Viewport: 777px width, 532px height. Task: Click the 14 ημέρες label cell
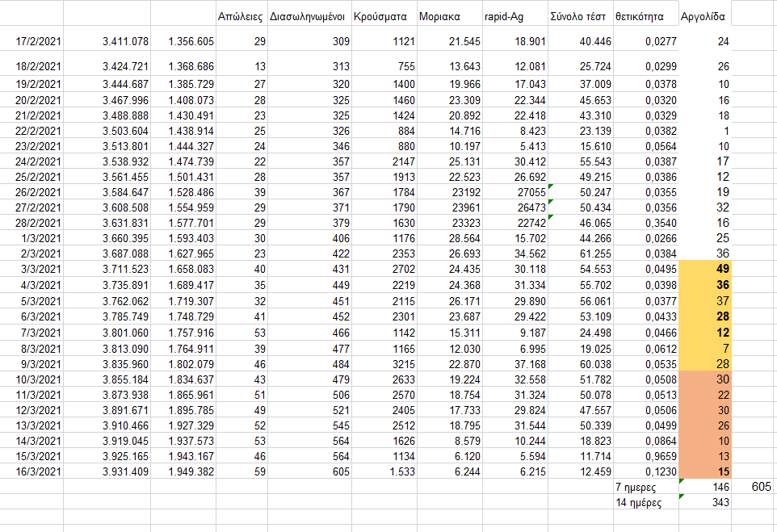pos(645,502)
